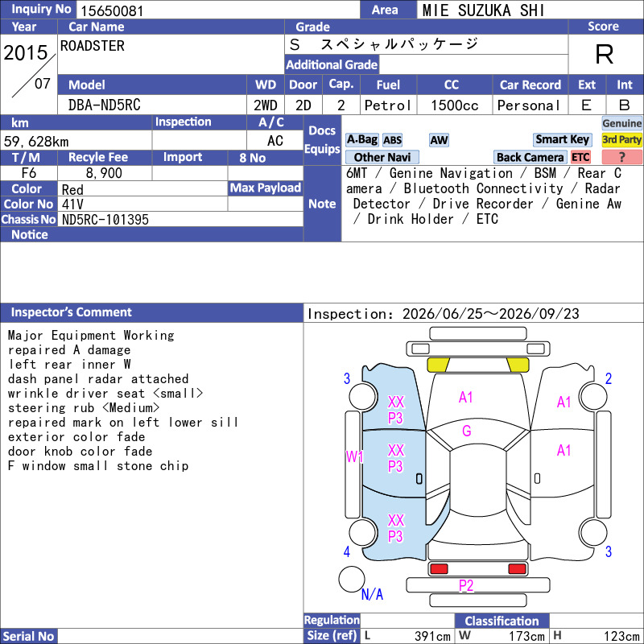The width and height of the screenshot is (644, 644).
Task: Click the A1 mark on the right front fender
Action: point(564,402)
